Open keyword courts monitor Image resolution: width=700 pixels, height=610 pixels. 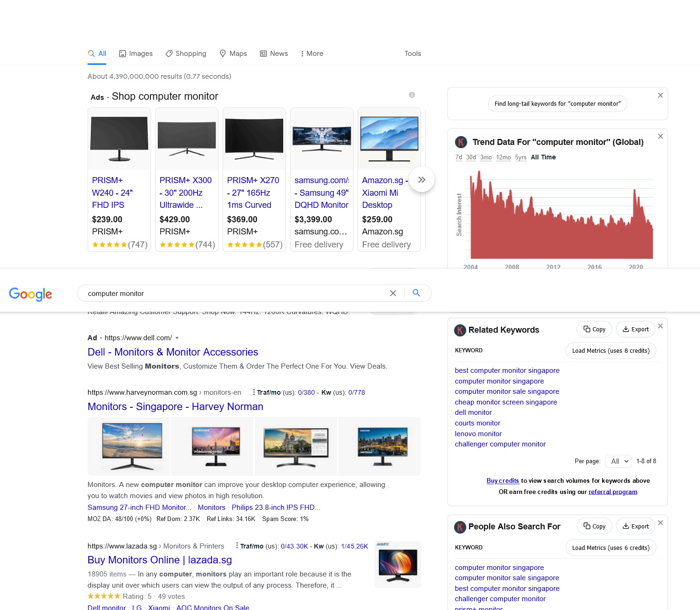click(x=477, y=423)
